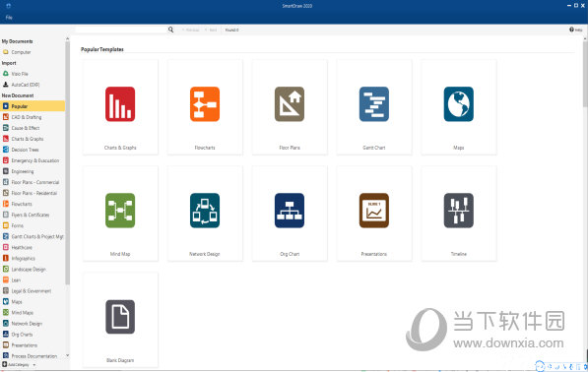Click the sidebar scroll-down arrow

tap(68, 355)
